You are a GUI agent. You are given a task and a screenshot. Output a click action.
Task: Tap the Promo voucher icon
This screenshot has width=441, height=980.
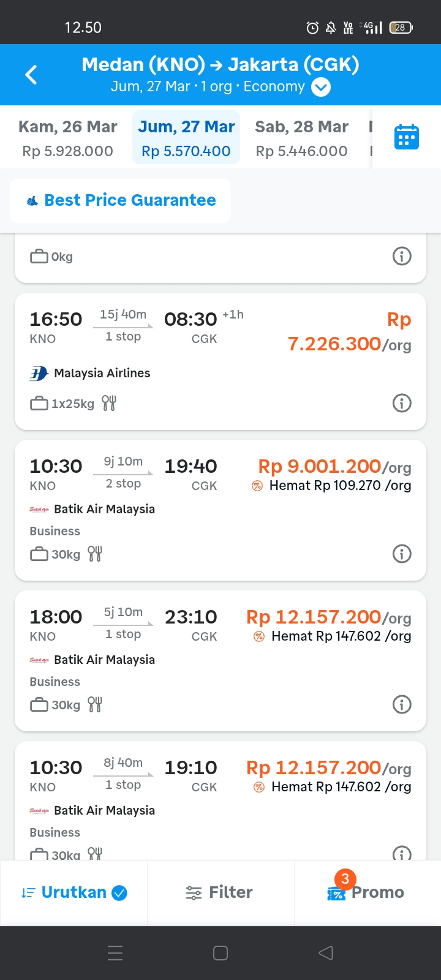336,893
